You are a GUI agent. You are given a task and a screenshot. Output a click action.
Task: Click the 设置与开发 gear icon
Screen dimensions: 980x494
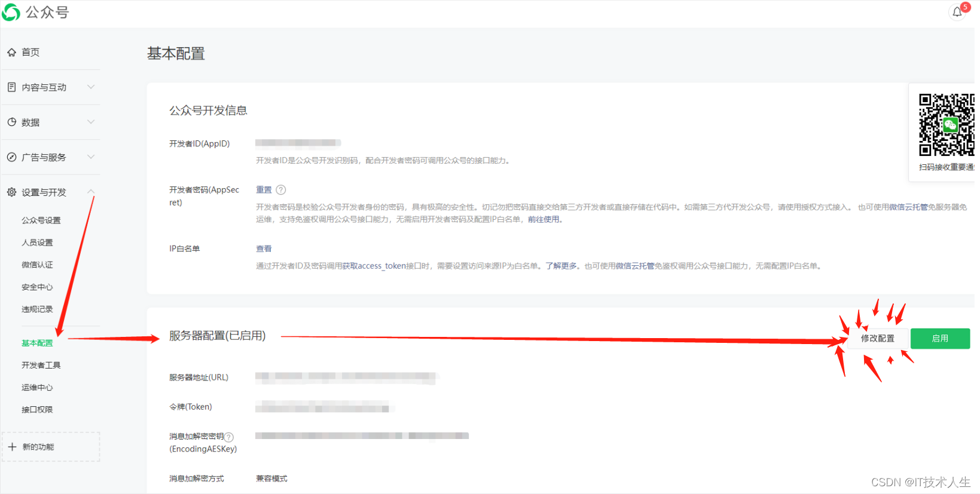11,192
